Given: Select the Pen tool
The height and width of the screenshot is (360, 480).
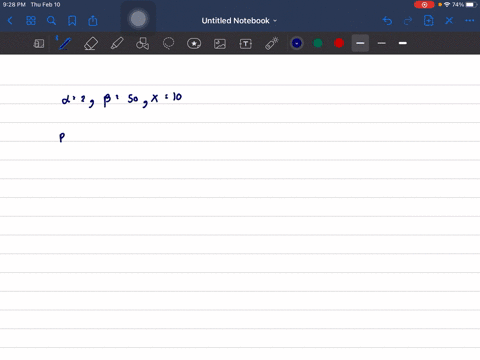Looking at the screenshot, I should [x=64, y=43].
